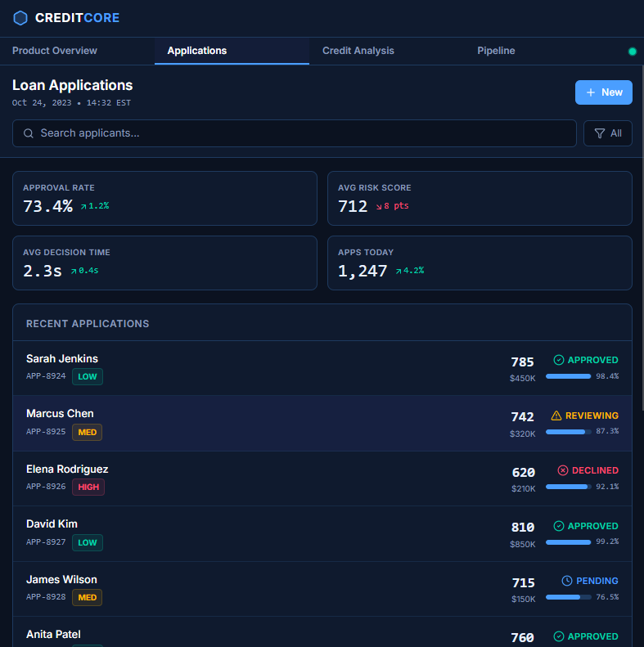Image resolution: width=644 pixels, height=647 pixels.
Task: Click the green online status dot
Action: coord(632,52)
